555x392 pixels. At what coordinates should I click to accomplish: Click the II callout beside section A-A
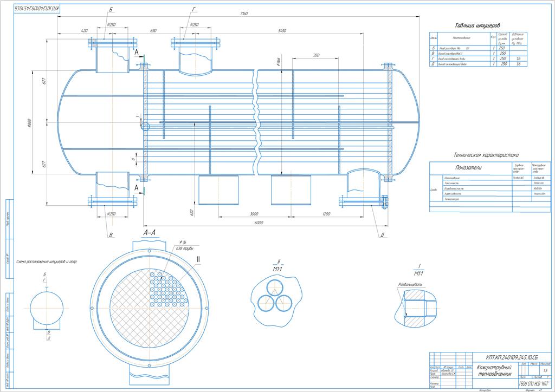point(198,259)
